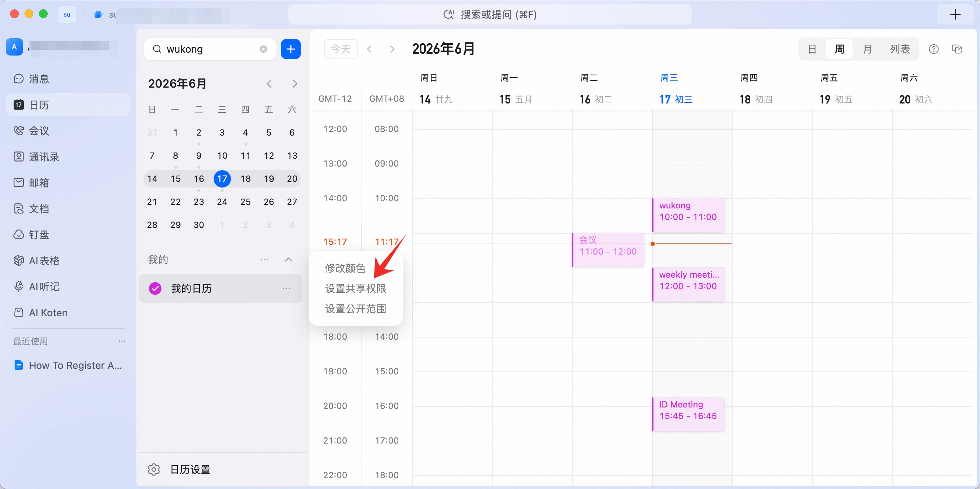This screenshot has height=489, width=980.
Task: Open 日历设置 calendar settings gear
Action: coord(179,470)
